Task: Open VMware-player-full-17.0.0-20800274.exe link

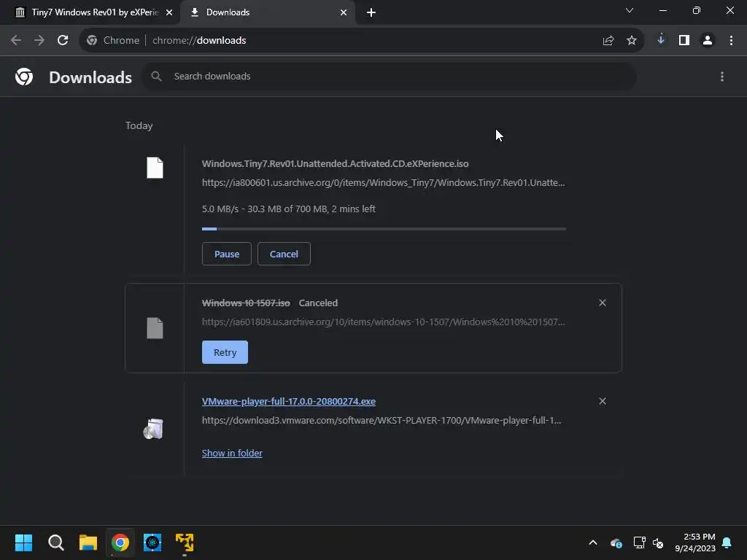Action: tap(289, 402)
